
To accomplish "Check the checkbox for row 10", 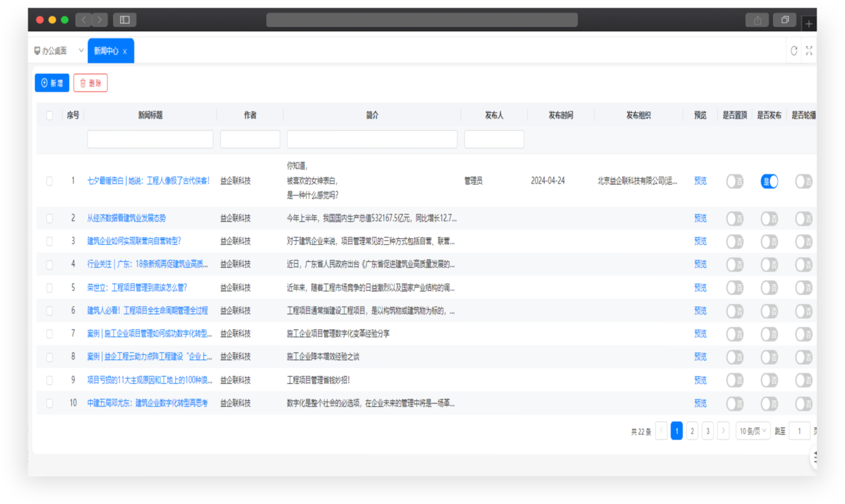I will 50,403.
